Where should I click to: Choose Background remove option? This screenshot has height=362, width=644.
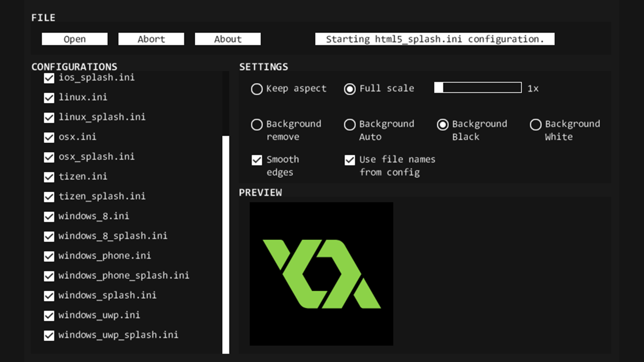[257, 125]
